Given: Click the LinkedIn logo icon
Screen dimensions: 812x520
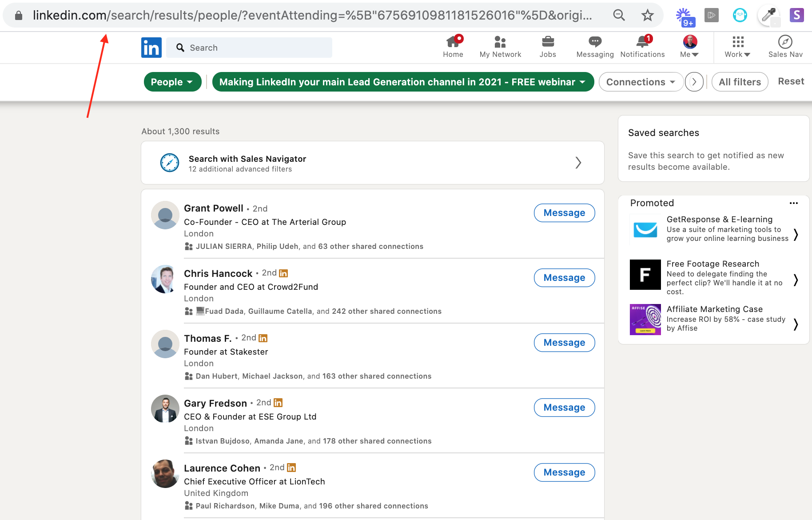Looking at the screenshot, I should [151, 48].
